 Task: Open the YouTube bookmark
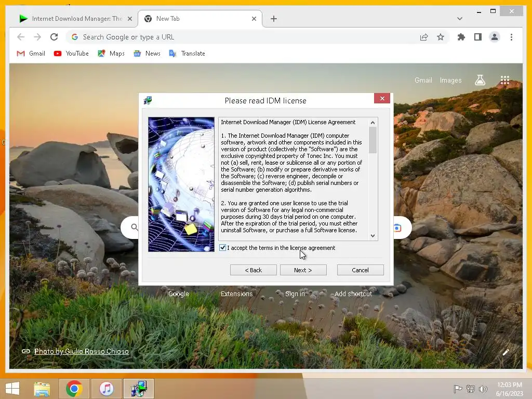71,54
